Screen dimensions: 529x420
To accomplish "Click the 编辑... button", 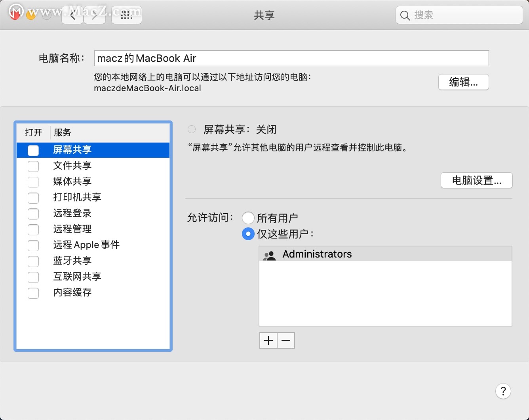I will tap(463, 82).
